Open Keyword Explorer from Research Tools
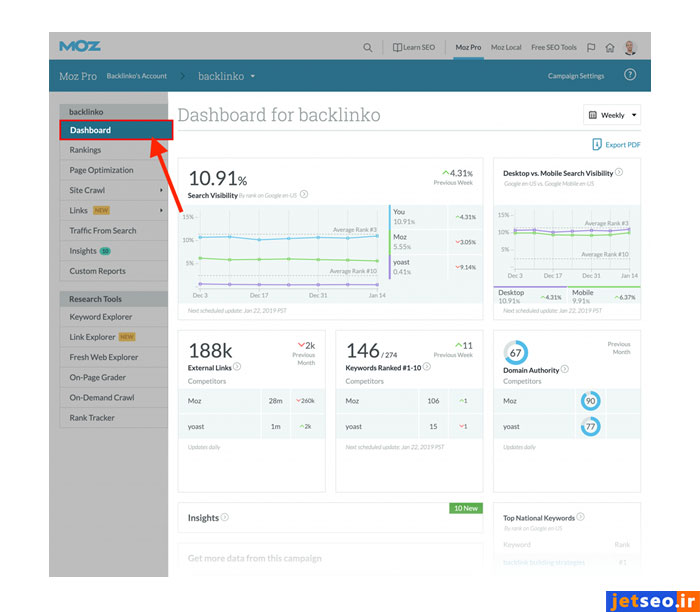 [x=101, y=317]
